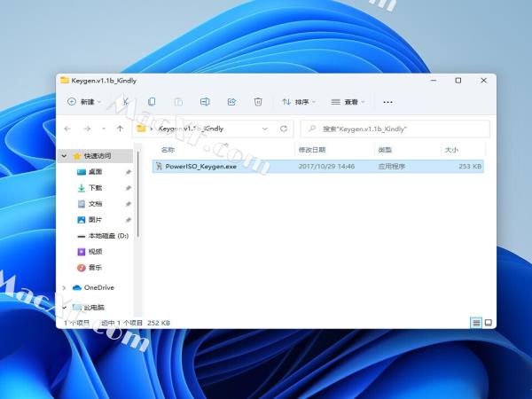Screen dimensions: 532x399
Task: Close the File Explorer window
Action: pos(484,81)
